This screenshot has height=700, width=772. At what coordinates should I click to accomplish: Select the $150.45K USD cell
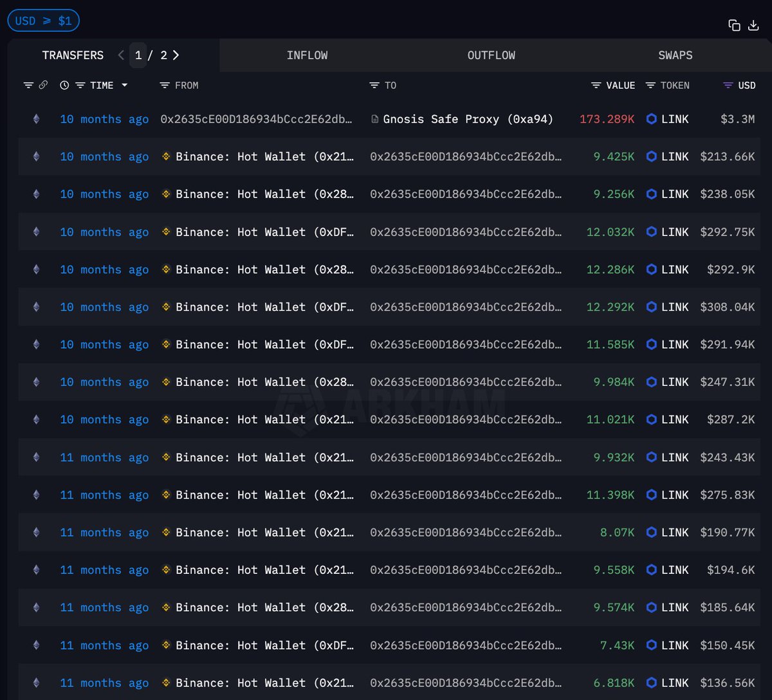click(x=728, y=645)
